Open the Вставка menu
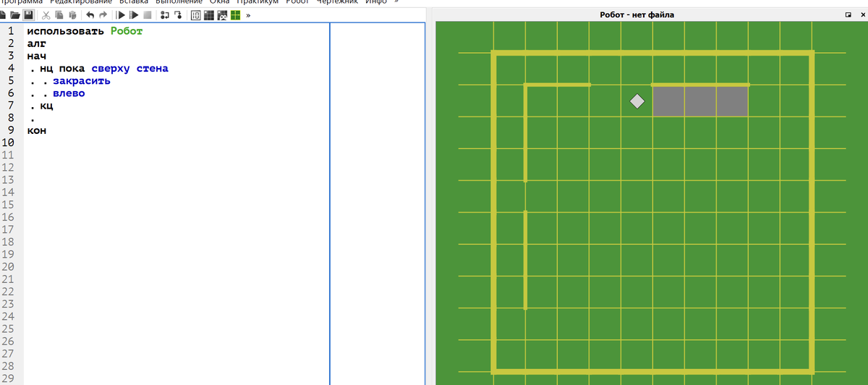Screen dimensions: 868x385 point(134,2)
